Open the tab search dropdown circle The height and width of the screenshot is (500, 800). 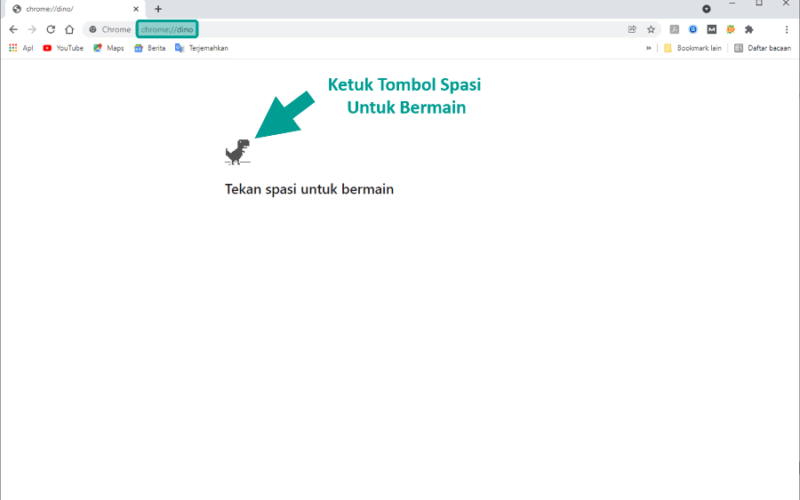click(707, 9)
